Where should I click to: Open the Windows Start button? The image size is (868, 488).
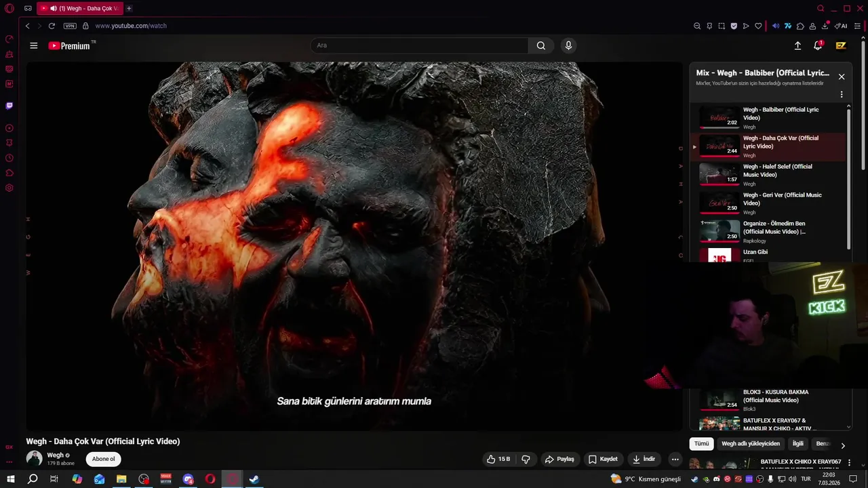tap(10, 479)
